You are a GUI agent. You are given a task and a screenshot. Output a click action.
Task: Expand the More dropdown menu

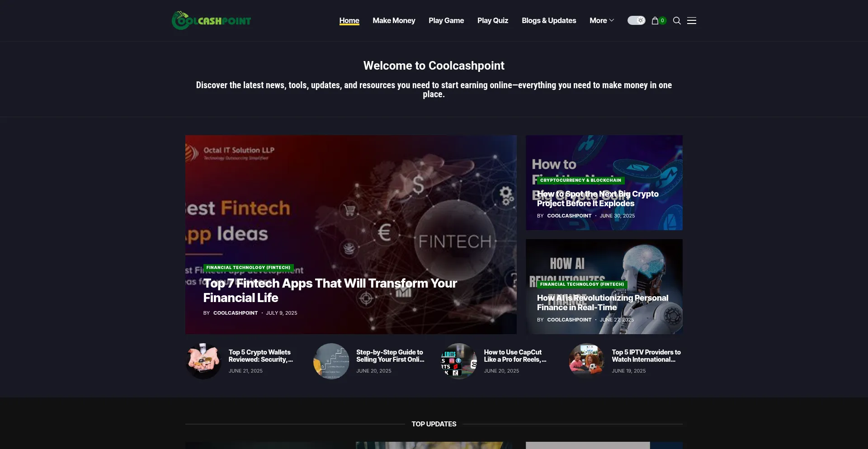tap(602, 20)
